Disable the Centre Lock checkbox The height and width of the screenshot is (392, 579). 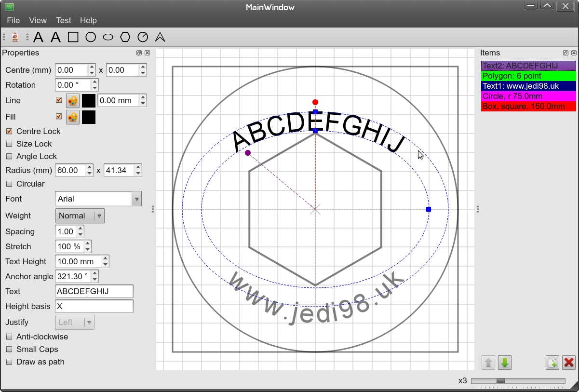pyautogui.click(x=9, y=131)
